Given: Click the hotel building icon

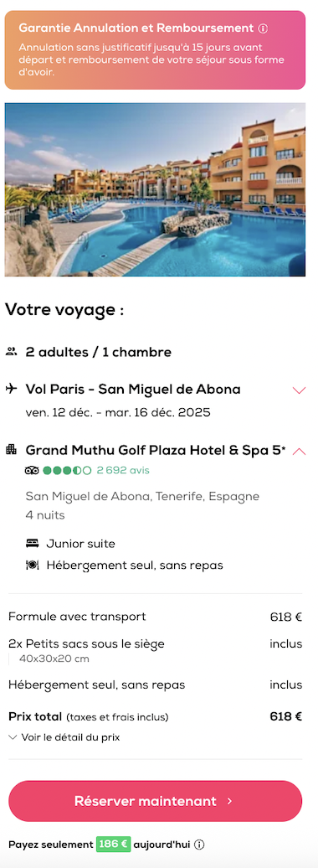Looking at the screenshot, I should coord(11,449).
